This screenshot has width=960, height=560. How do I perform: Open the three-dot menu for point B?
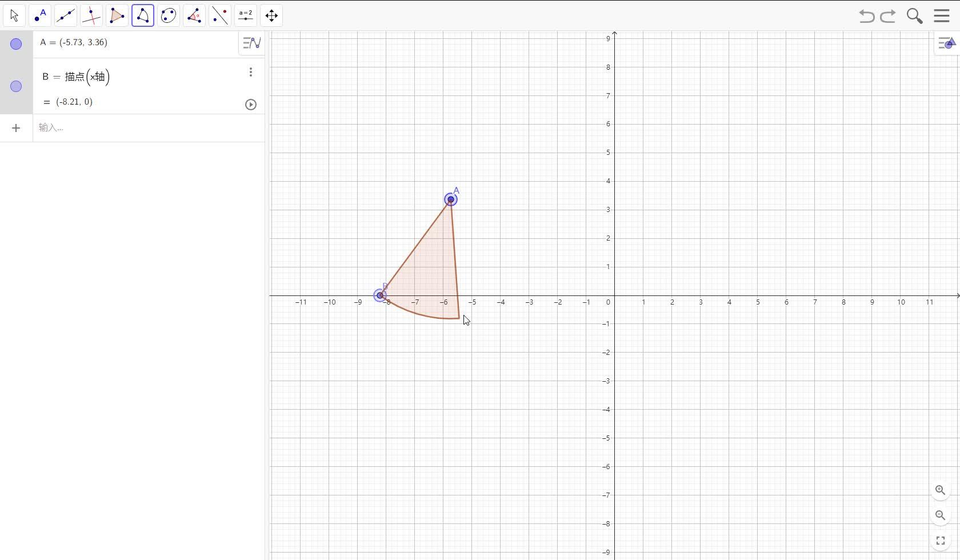(x=250, y=72)
